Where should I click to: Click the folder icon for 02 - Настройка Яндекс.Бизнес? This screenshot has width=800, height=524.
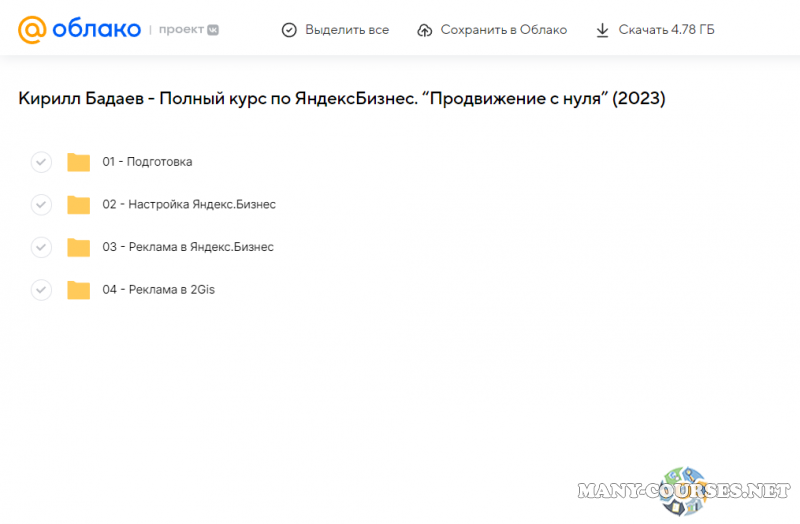79,205
